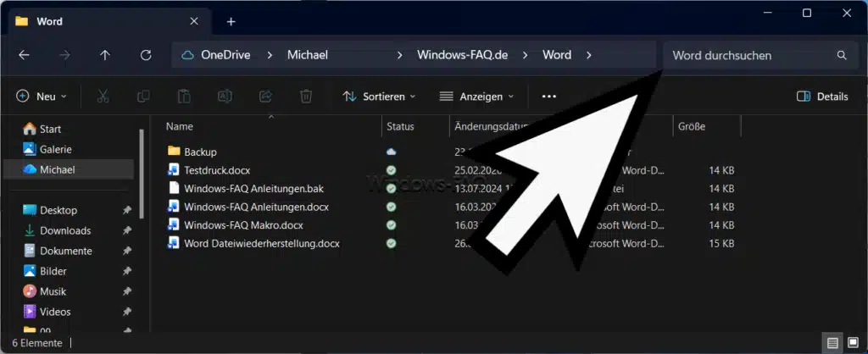Switch to details list view in status bar
The image size is (868, 354).
tap(832, 344)
